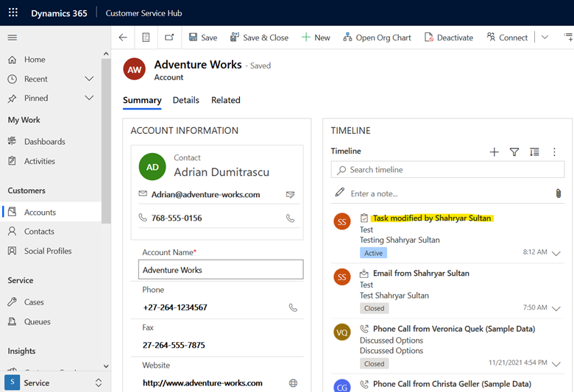Viewport: 574px width, 392px height.
Task: Open Org Chart
Action: (377, 38)
